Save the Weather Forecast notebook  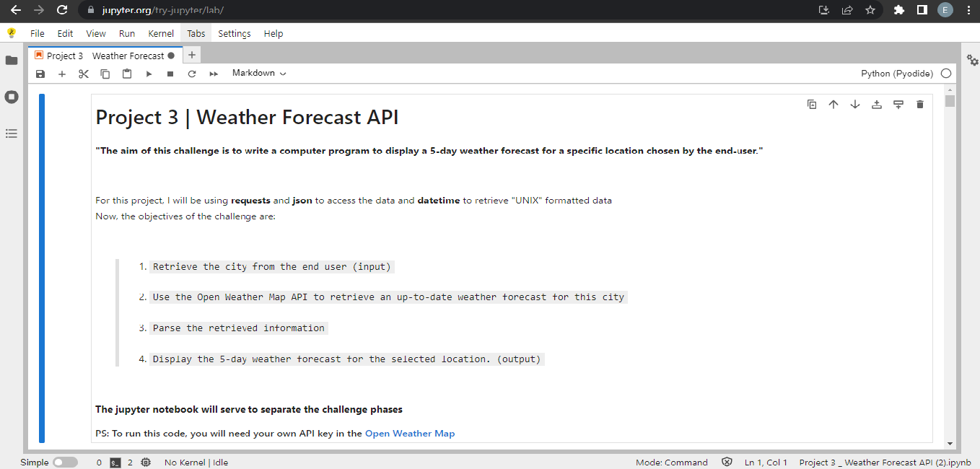click(x=40, y=73)
